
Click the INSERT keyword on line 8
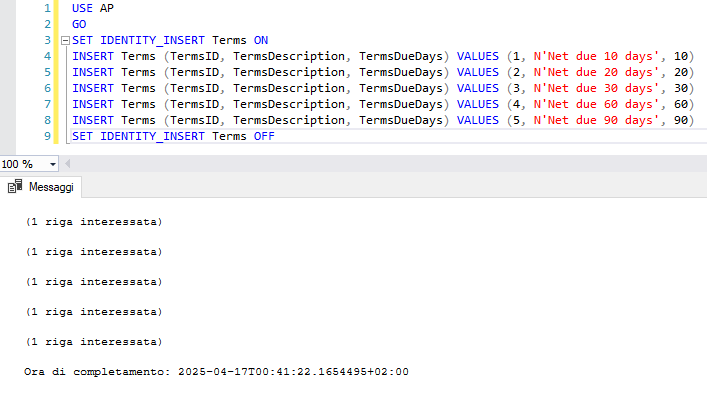(93, 120)
